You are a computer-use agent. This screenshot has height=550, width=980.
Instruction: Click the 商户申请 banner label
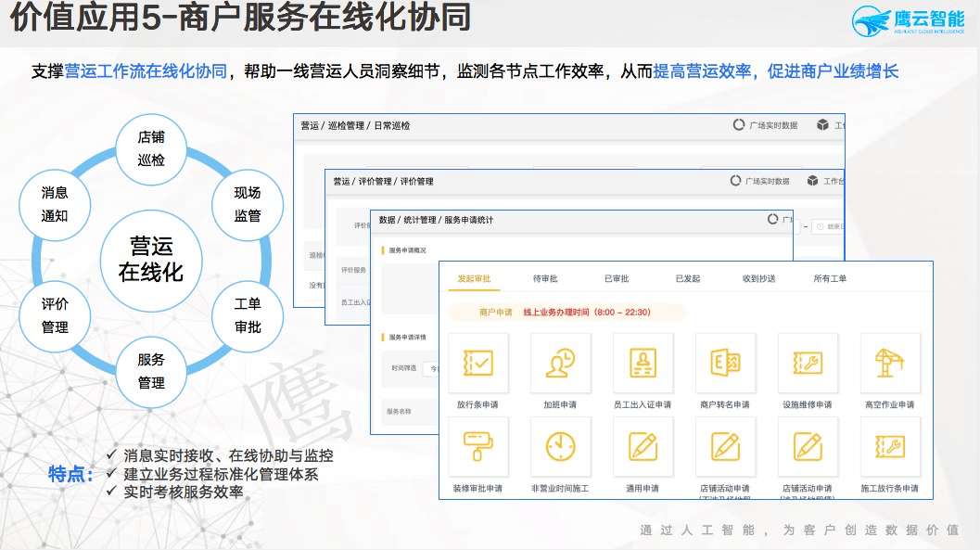(496, 312)
